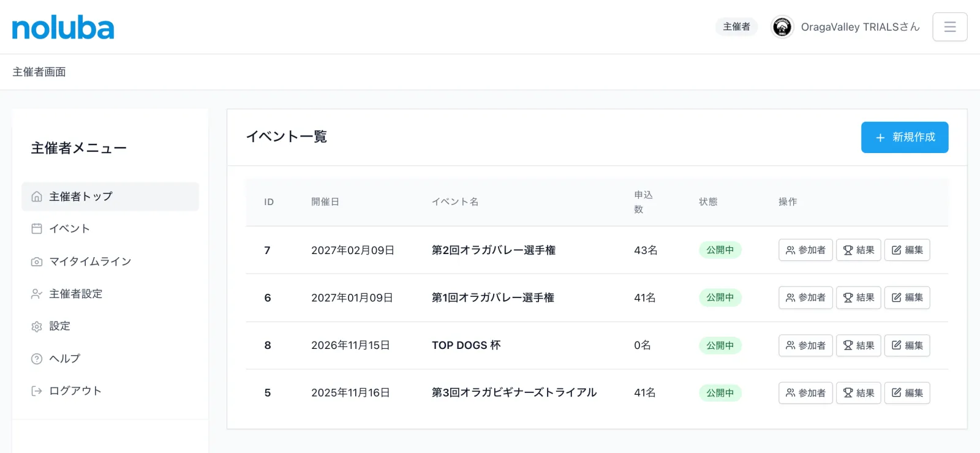Click the OragaValley TRIALS avatar logo
Screen dimensions: 980x453
pyautogui.click(x=782, y=27)
